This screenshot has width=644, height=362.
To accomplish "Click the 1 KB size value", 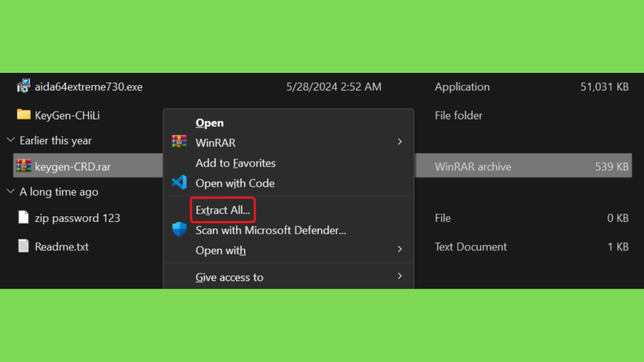I will point(618,246).
